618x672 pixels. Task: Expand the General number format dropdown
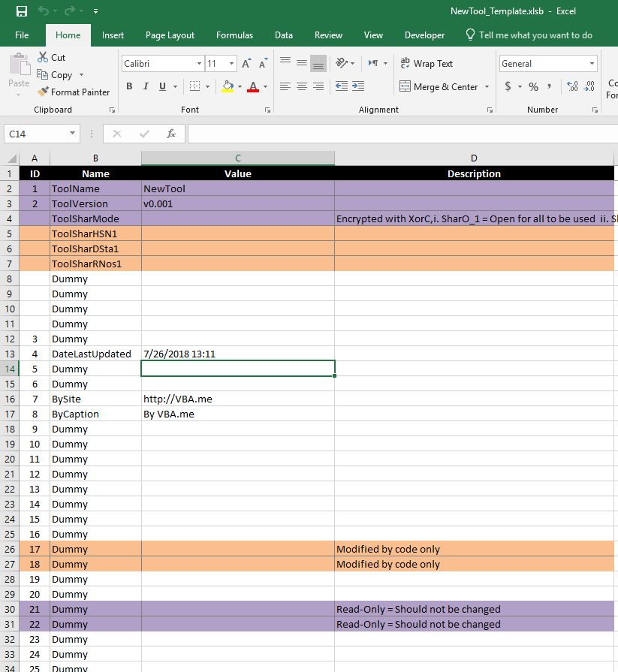pos(592,64)
